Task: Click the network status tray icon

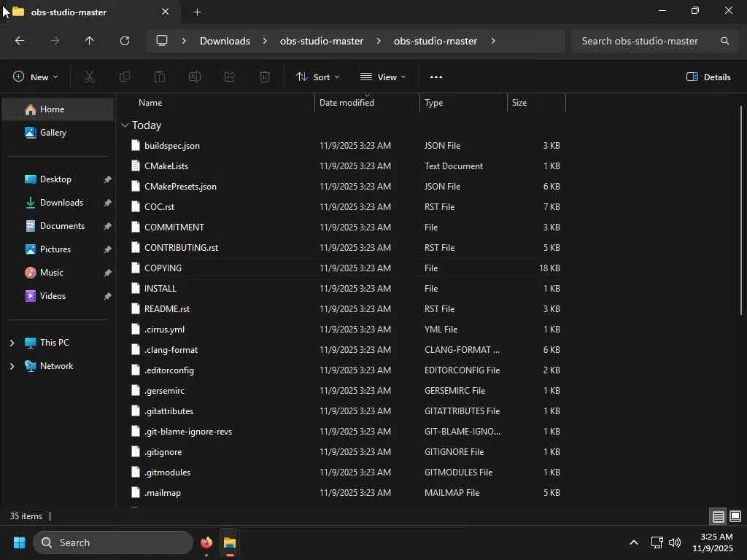Action: click(x=657, y=542)
